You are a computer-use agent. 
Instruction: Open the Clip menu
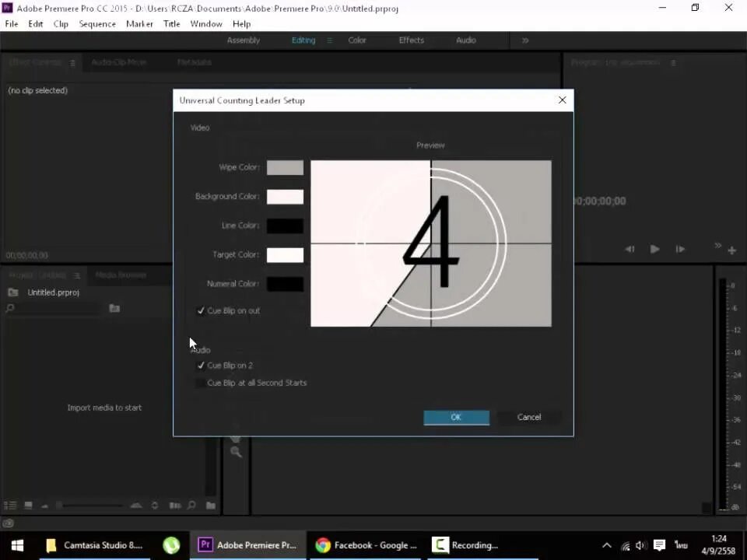(61, 24)
